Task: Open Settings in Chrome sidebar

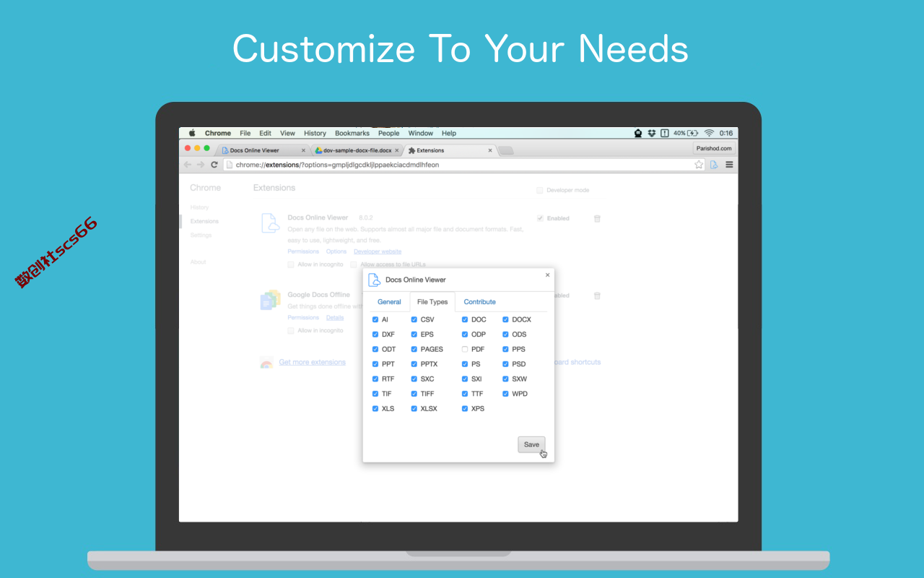Action: point(201,235)
